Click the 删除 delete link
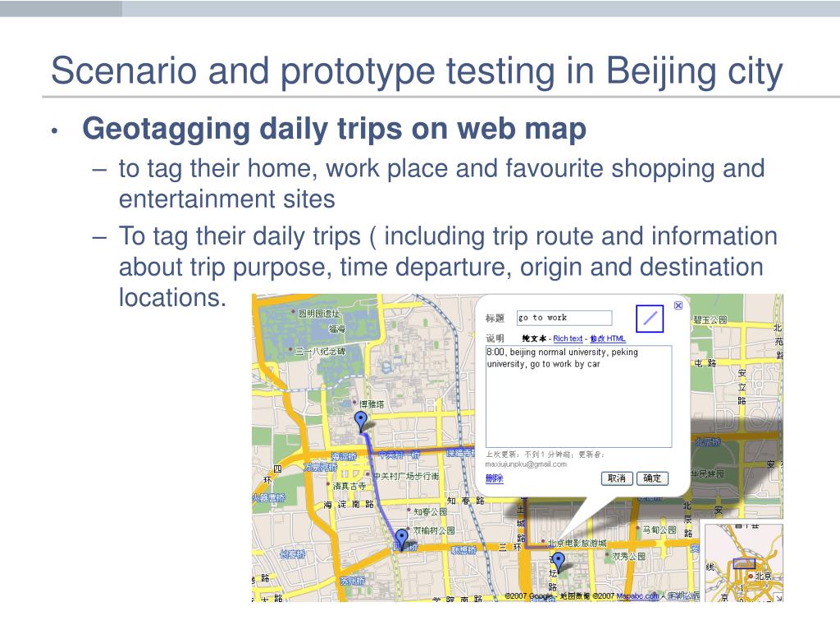The width and height of the screenshot is (840, 630). [494, 478]
